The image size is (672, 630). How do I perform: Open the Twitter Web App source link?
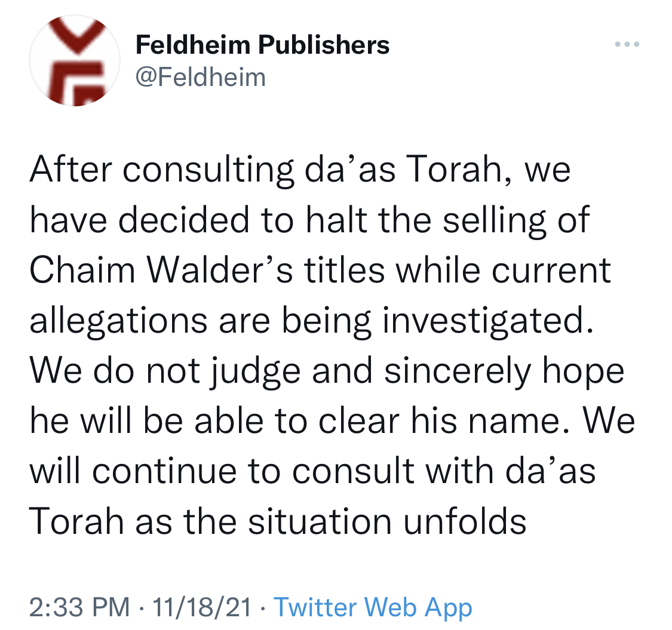373,607
